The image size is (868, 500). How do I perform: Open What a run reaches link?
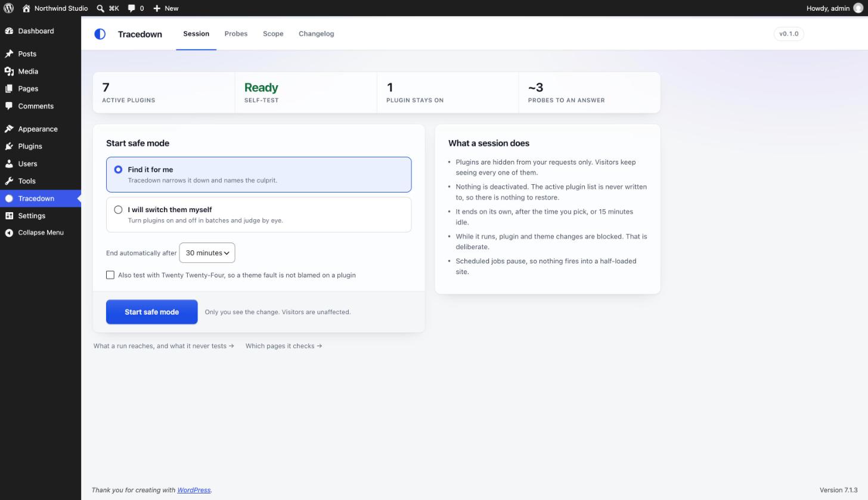click(x=164, y=346)
